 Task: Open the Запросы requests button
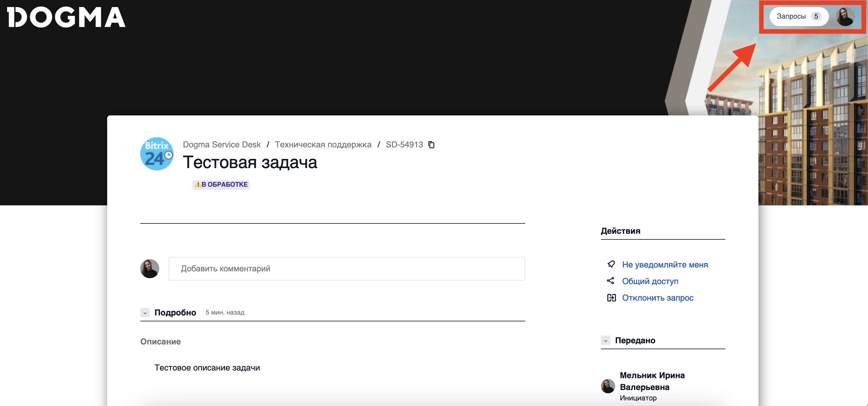click(791, 17)
